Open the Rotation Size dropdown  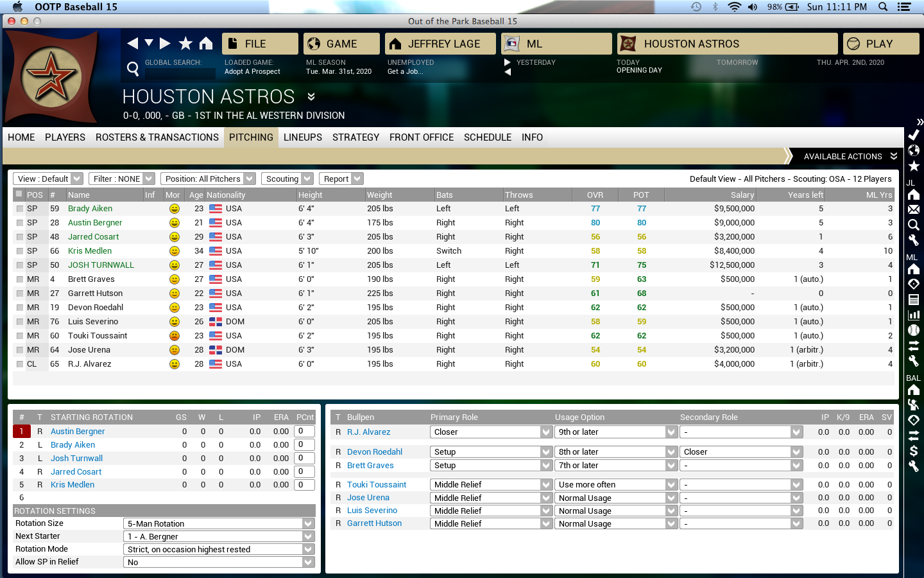218,523
